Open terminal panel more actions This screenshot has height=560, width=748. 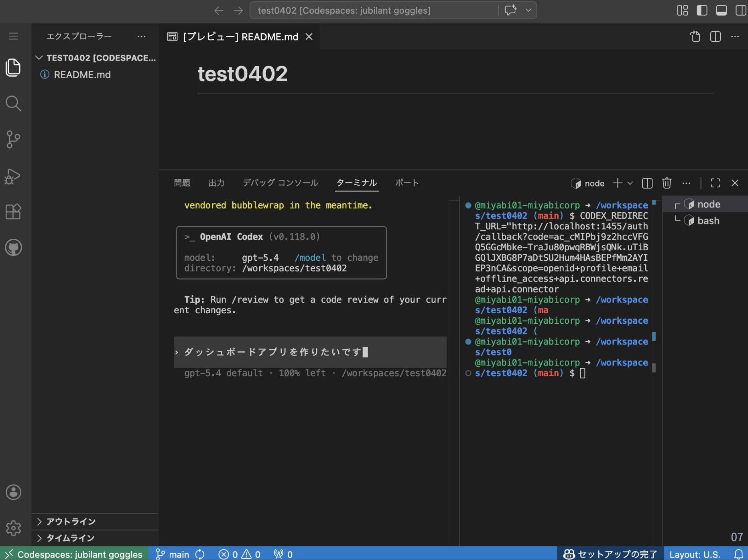687,183
